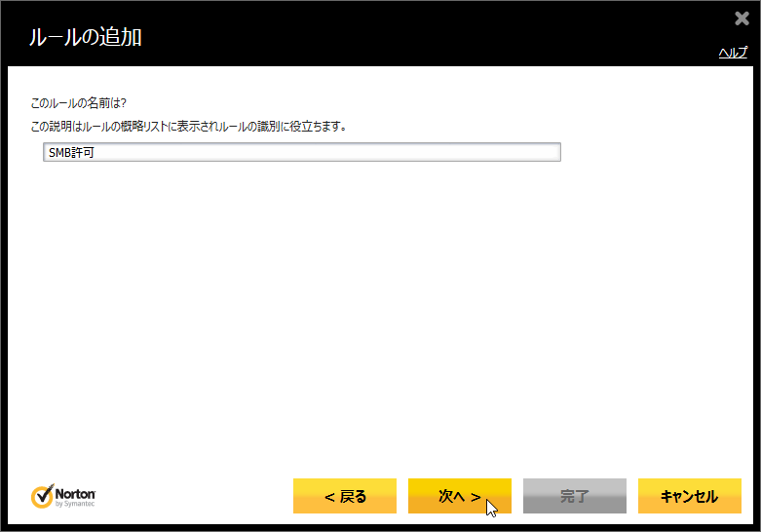Proceed with the 次へ button
Image resolution: width=761 pixels, height=532 pixels.
pyautogui.click(x=459, y=496)
